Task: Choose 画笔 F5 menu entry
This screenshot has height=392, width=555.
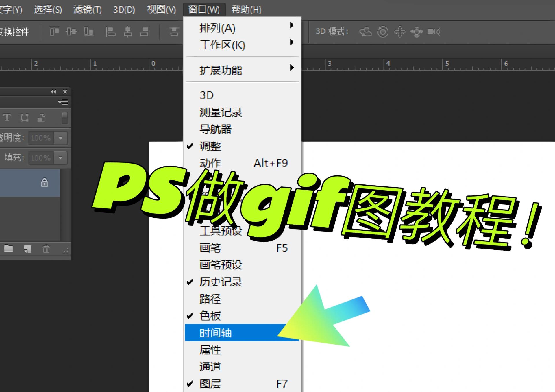Action: [242, 248]
